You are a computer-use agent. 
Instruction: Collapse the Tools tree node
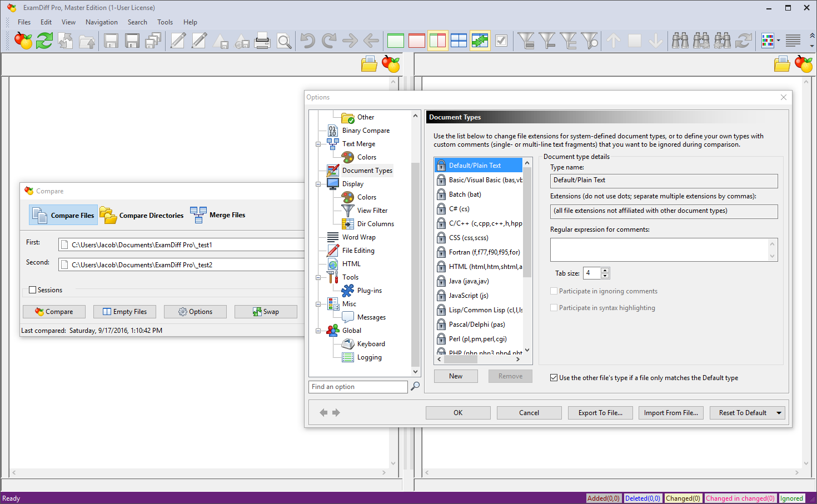[x=318, y=277]
